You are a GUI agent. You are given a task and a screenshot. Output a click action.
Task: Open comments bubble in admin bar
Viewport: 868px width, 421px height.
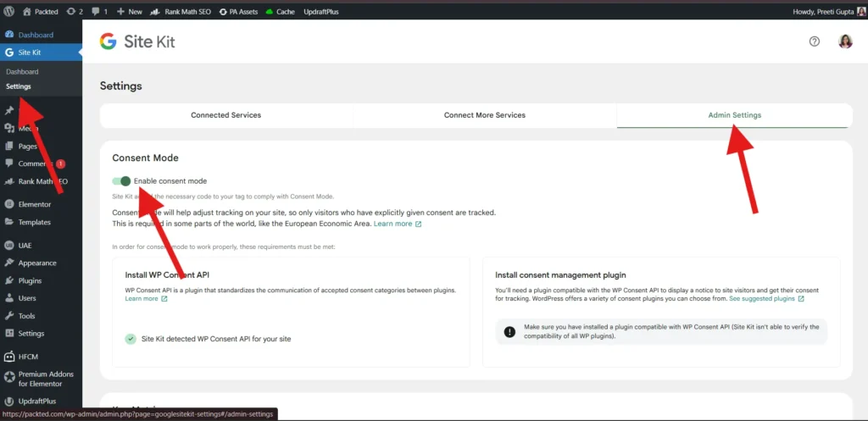click(x=100, y=12)
